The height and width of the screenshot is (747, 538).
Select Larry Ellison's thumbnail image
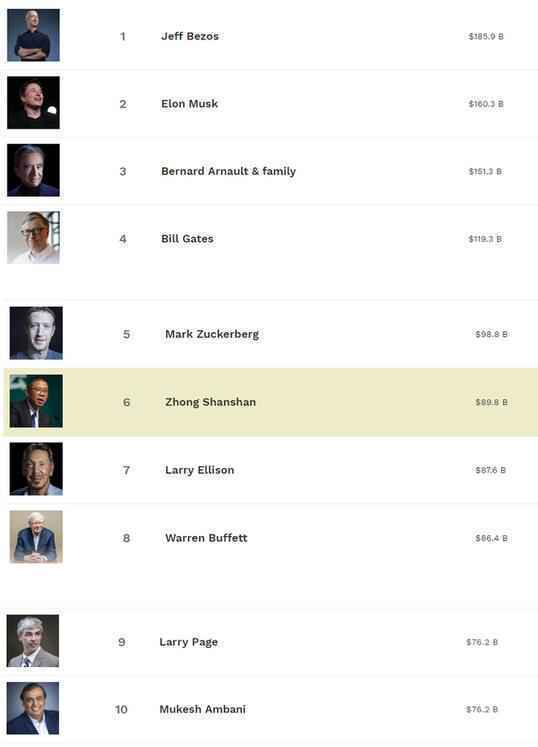[36, 469]
